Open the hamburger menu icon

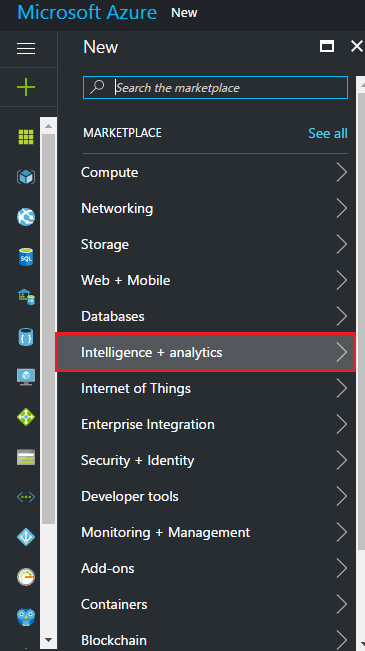tap(26, 49)
